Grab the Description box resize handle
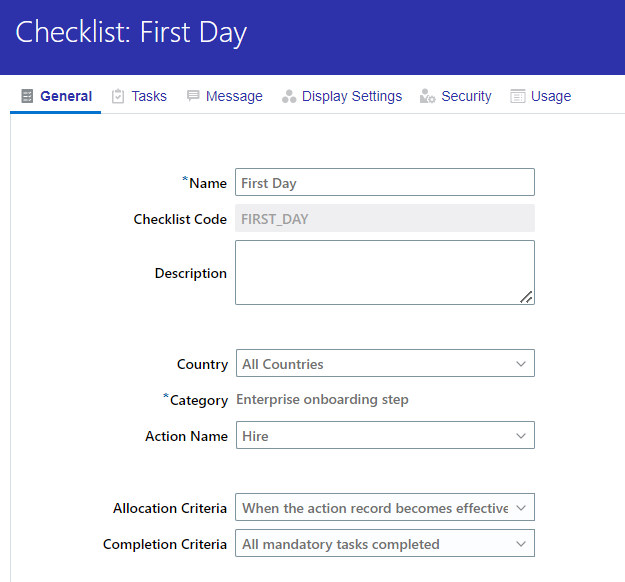The width and height of the screenshot is (625, 582). [526, 297]
